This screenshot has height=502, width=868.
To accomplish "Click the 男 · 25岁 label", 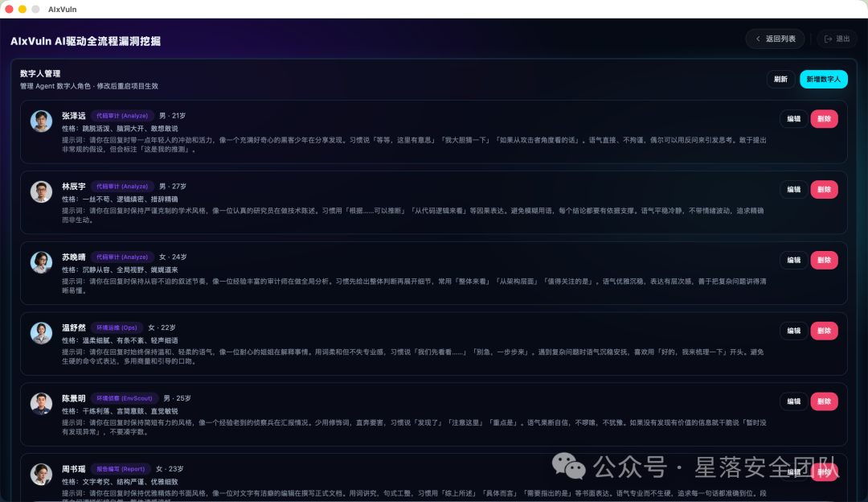I will 177,398.
